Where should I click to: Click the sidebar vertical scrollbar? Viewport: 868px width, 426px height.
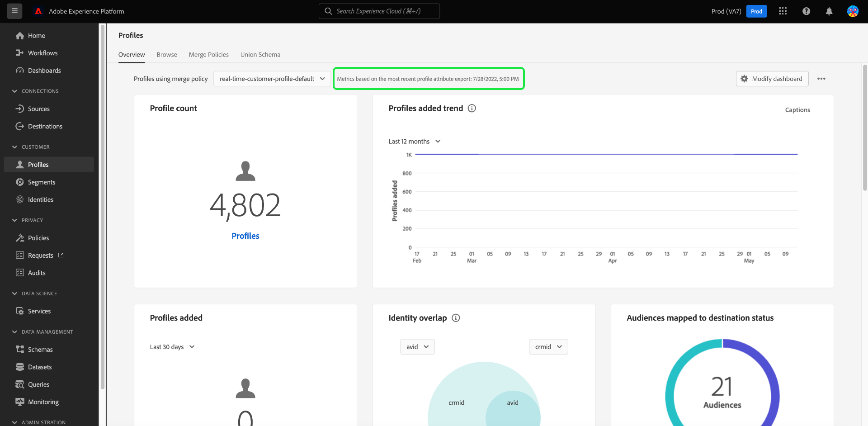(x=103, y=207)
